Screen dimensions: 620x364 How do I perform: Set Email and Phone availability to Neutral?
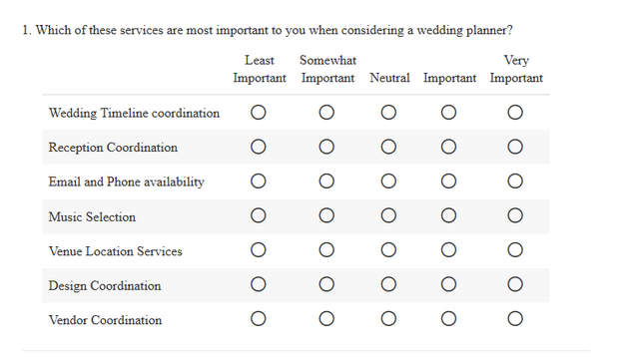388,182
